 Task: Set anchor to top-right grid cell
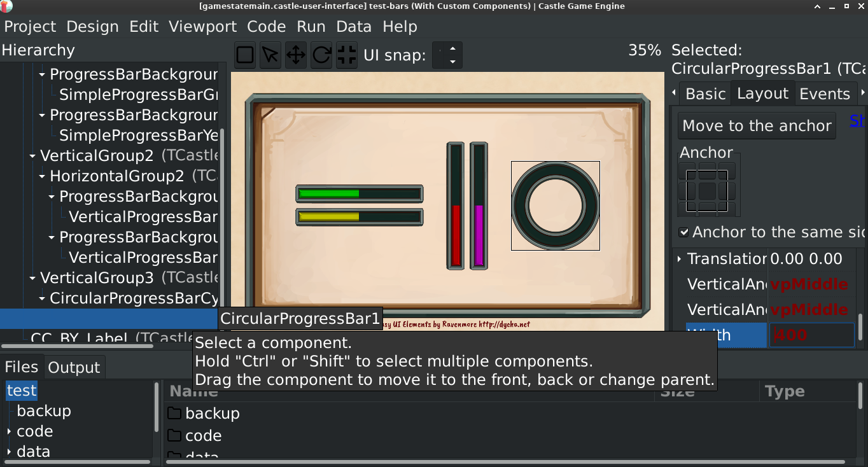727,171
